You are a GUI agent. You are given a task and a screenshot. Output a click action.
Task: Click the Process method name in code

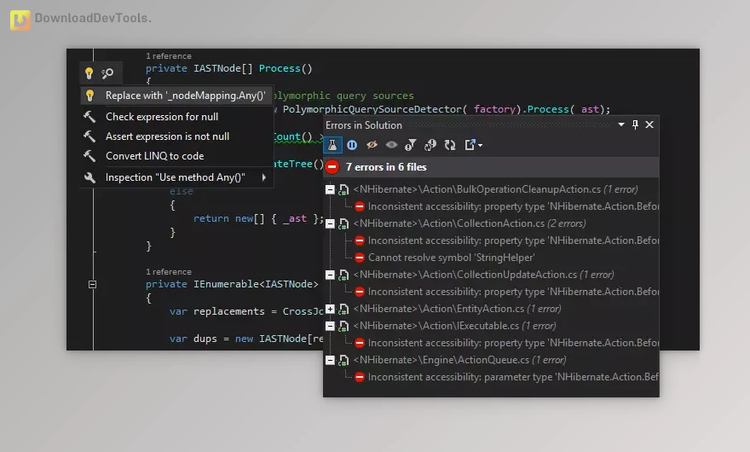click(x=280, y=68)
